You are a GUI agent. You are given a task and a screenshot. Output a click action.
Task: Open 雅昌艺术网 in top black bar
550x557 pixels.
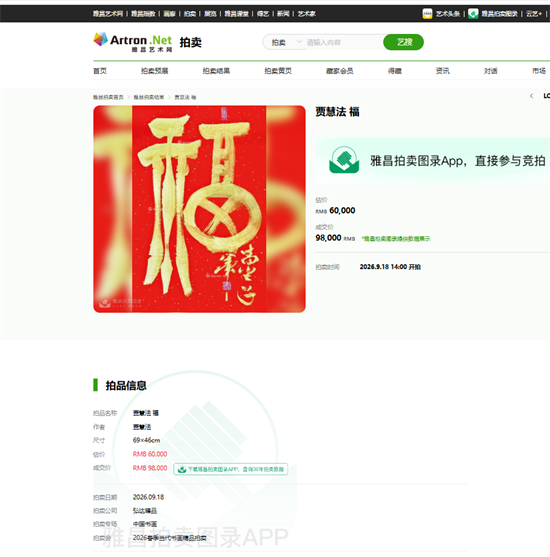tap(108, 14)
